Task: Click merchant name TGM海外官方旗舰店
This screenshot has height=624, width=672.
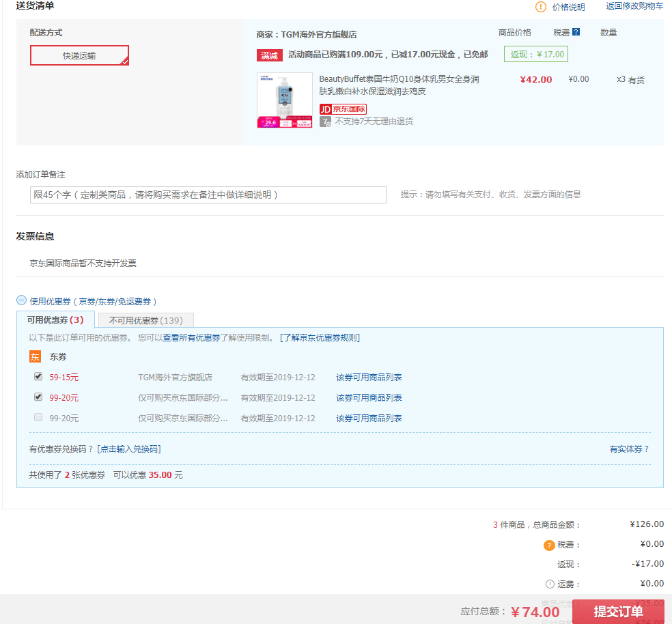Action: tap(318, 35)
